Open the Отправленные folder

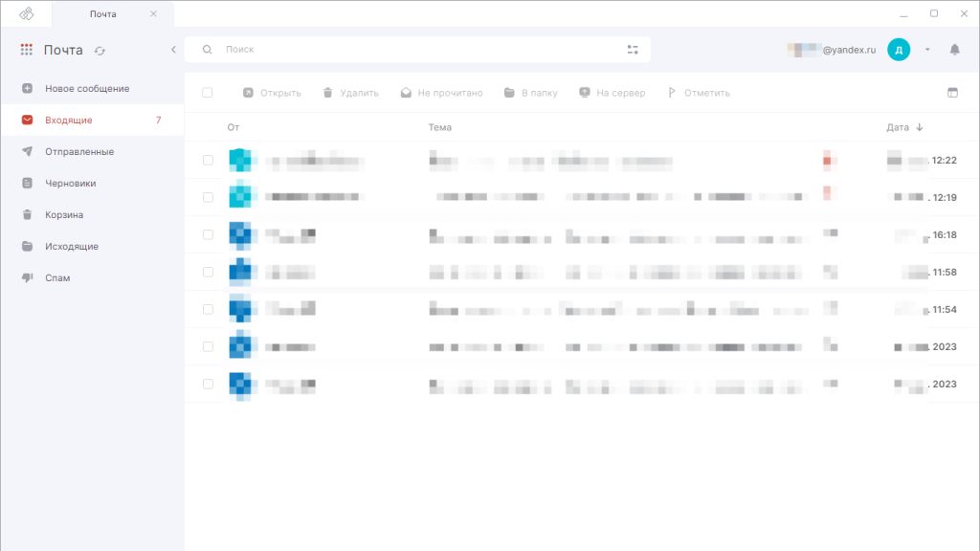tap(79, 151)
